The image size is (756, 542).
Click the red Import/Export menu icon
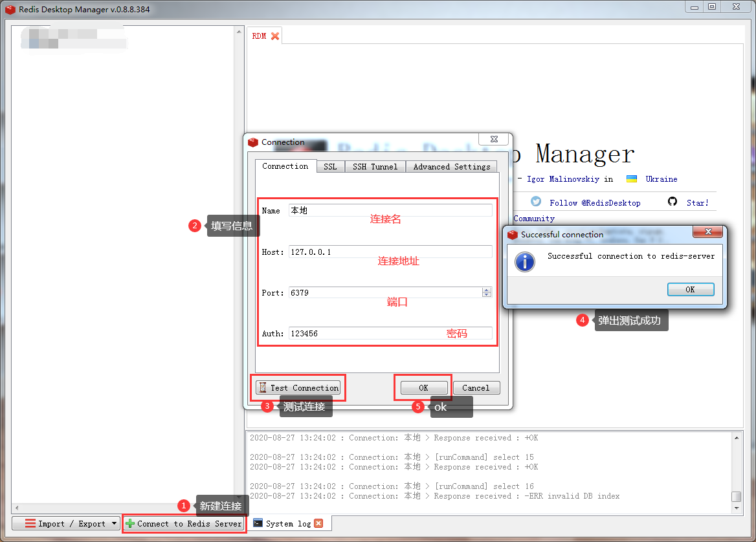[x=30, y=523]
